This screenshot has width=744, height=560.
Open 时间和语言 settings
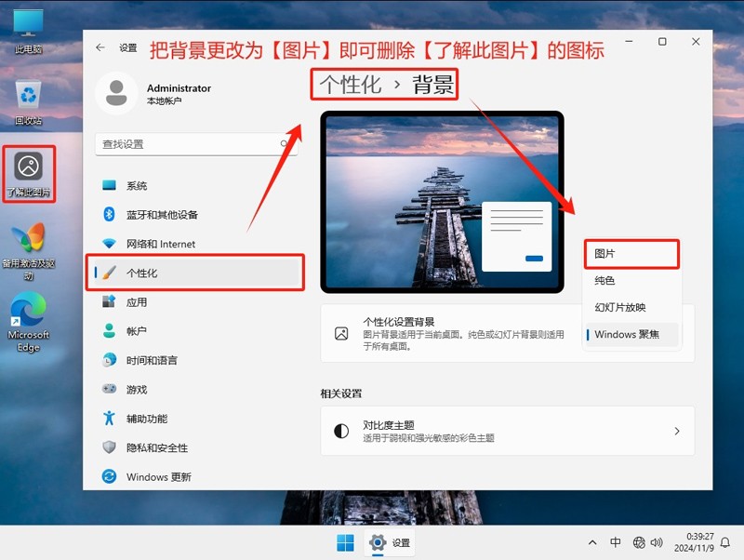click(x=152, y=360)
